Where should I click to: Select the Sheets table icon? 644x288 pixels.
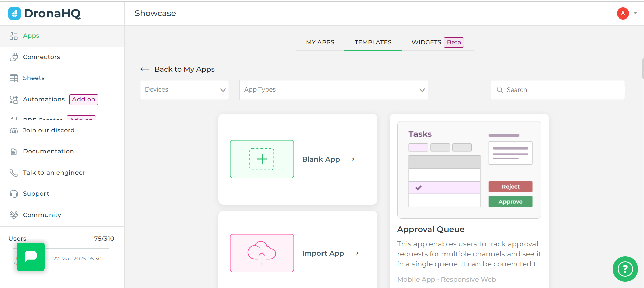point(14,78)
